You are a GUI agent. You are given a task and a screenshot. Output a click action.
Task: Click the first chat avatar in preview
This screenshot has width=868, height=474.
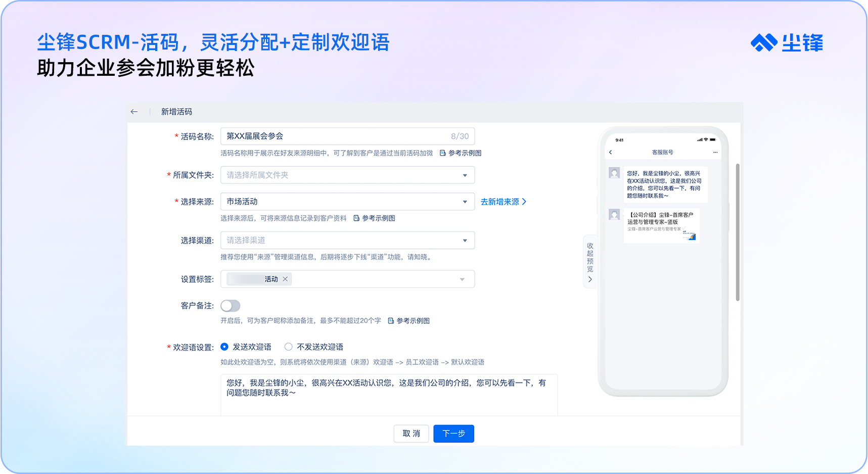click(614, 173)
